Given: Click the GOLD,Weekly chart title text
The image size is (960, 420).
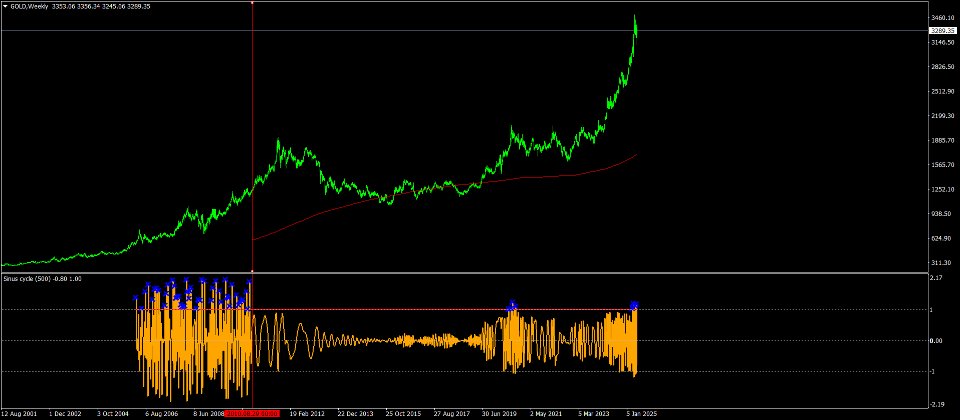Looking at the screenshot, I should pyautogui.click(x=30, y=6).
